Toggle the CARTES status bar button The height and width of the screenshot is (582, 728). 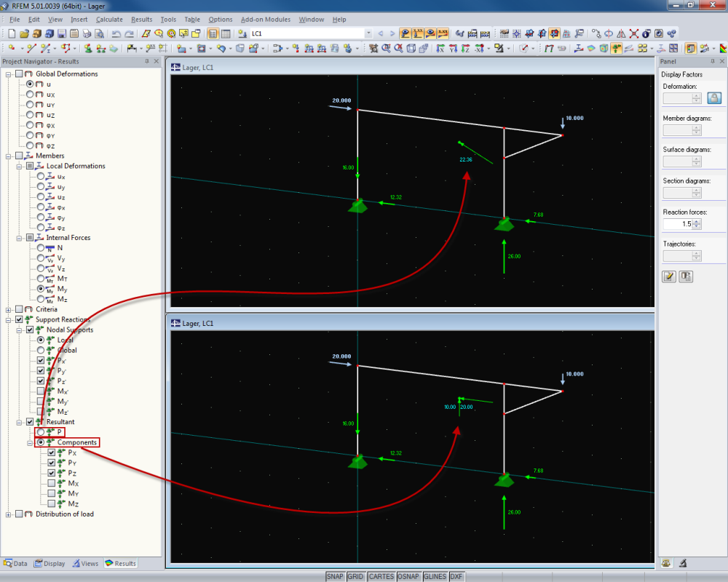point(381,576)
